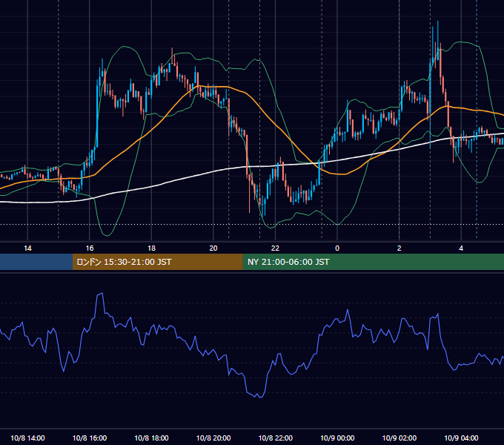
Task: Click the 10/8 16:00 label on the oscillator axis
Action: point(90,438)
